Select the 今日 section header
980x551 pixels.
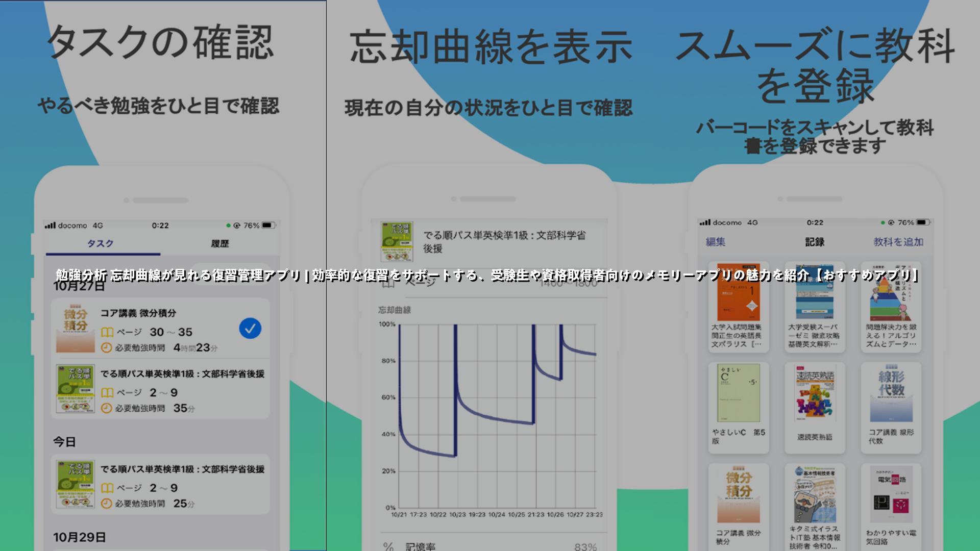(x=65, y=442)
